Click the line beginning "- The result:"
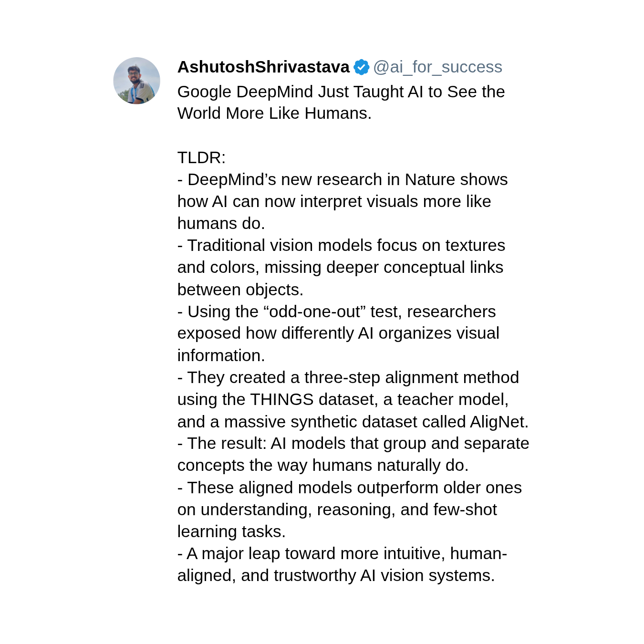Screen dimensions: 644x644 (353, 443)
